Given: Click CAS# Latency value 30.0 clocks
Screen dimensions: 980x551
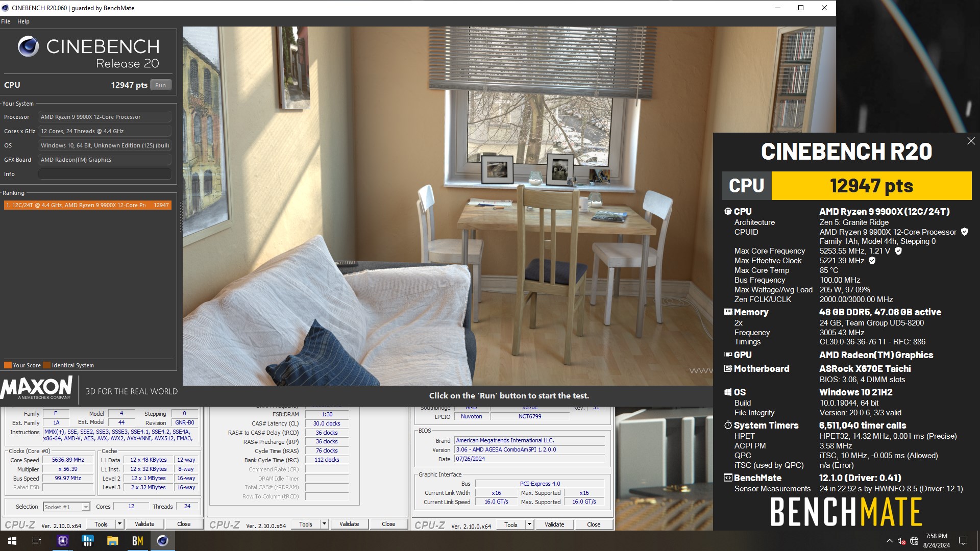Looking at the screenshot, I should click(x=327, y=423).
